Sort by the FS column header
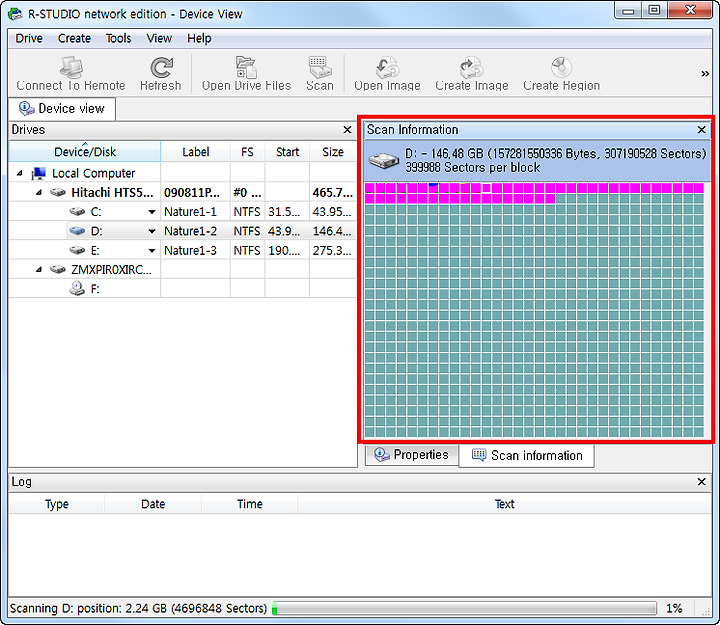 point(247,152)
